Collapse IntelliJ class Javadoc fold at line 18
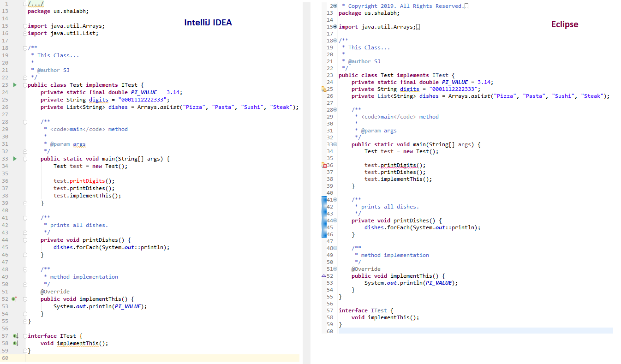This screenshot has height=364, width=621. pyautogui.click(x=25, y=48)
